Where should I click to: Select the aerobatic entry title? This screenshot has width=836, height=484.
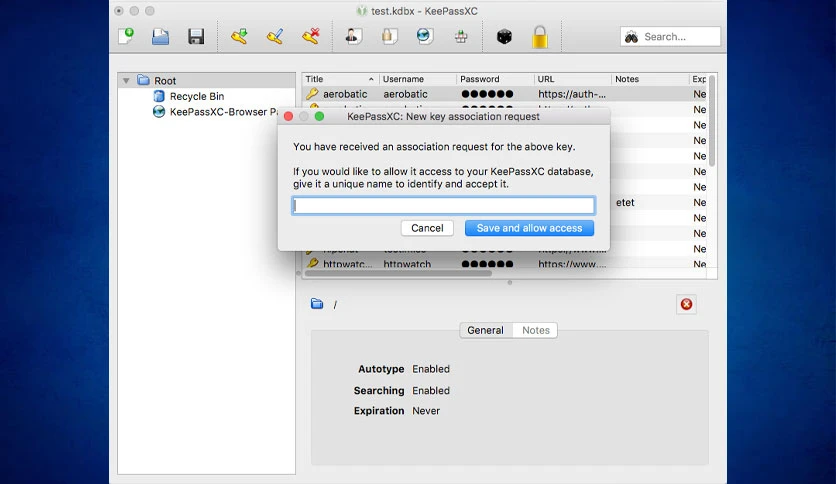click(x=345, y=94)
